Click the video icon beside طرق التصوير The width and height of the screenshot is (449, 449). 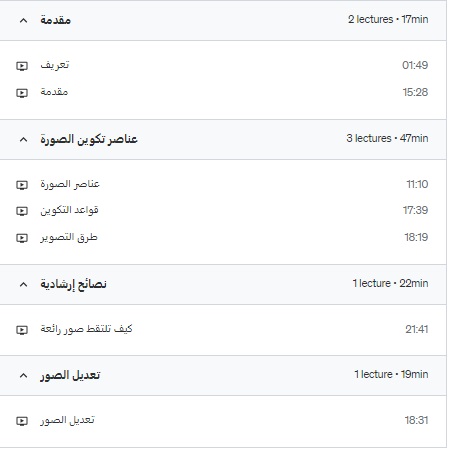coord(22,238)
